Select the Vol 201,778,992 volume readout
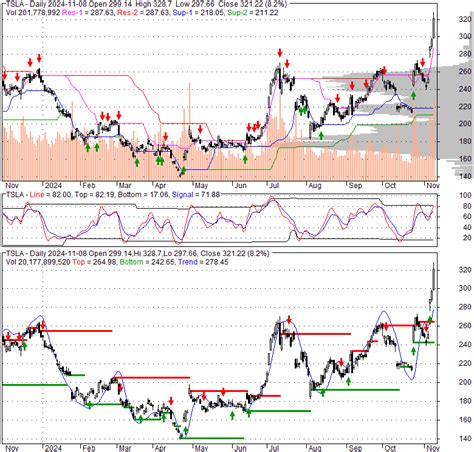This screenshot has width=474, height=452. [x=33, y=12]
